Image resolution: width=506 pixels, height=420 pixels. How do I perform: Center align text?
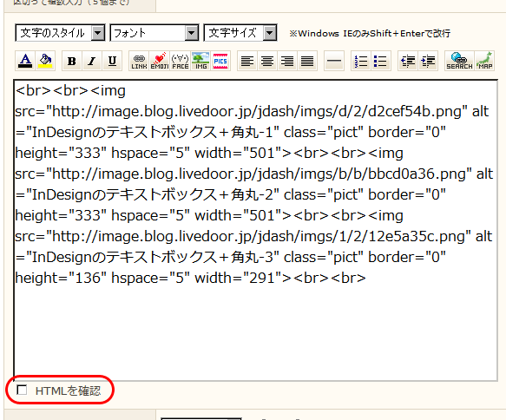267,61
